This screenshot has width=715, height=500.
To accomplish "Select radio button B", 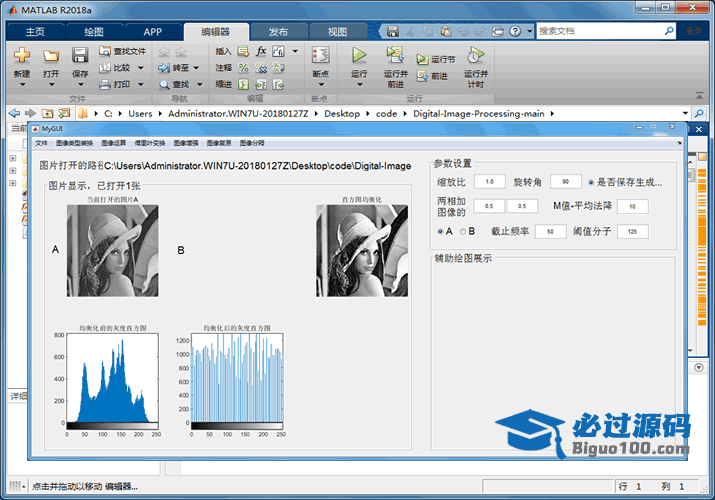I will point(462,231).
